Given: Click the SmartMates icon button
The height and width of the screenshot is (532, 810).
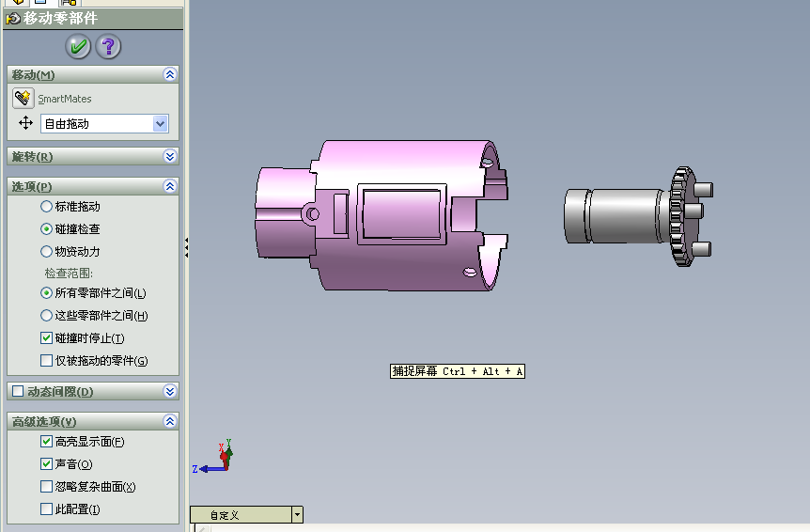Looking at the screenshot, I should pos(23,98).
